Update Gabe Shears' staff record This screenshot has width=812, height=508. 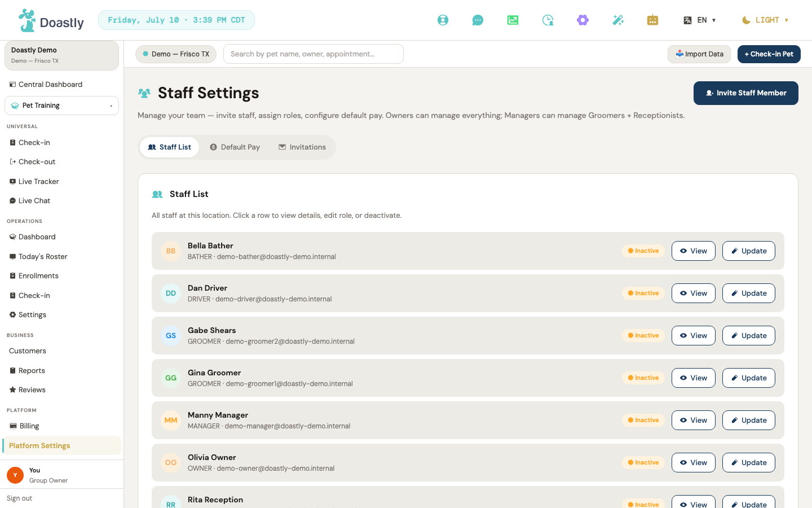pos(749,336)
